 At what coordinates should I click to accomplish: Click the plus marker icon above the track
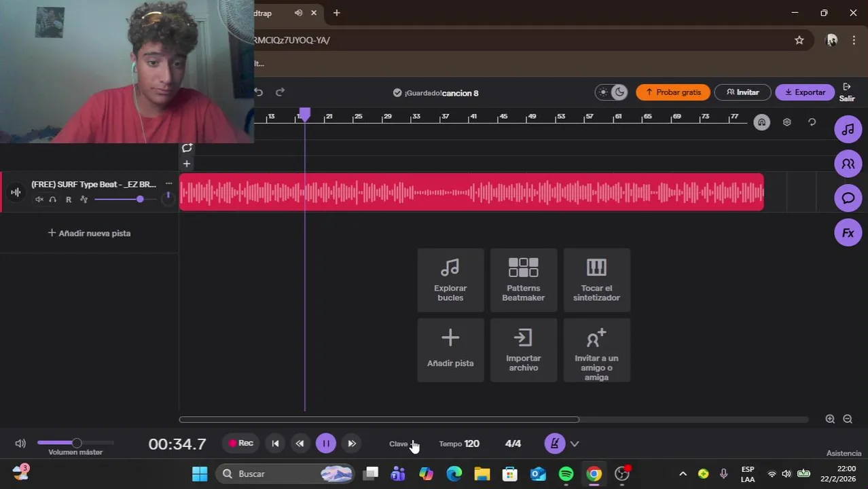click(x=187, y=164)
